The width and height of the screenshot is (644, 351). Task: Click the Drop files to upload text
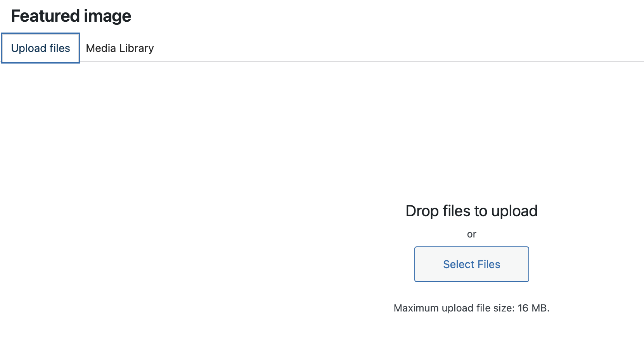[x=471, y=211]
